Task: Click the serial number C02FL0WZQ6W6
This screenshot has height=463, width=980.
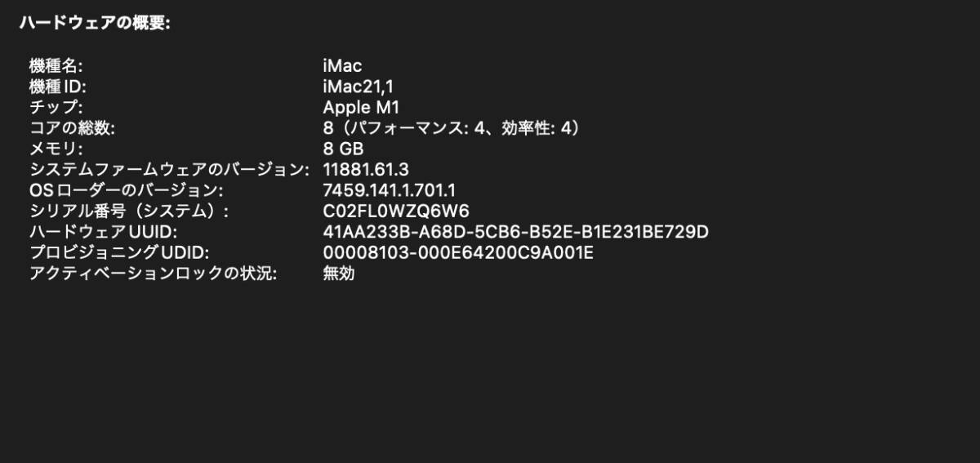Action: [x=396, y=211]
